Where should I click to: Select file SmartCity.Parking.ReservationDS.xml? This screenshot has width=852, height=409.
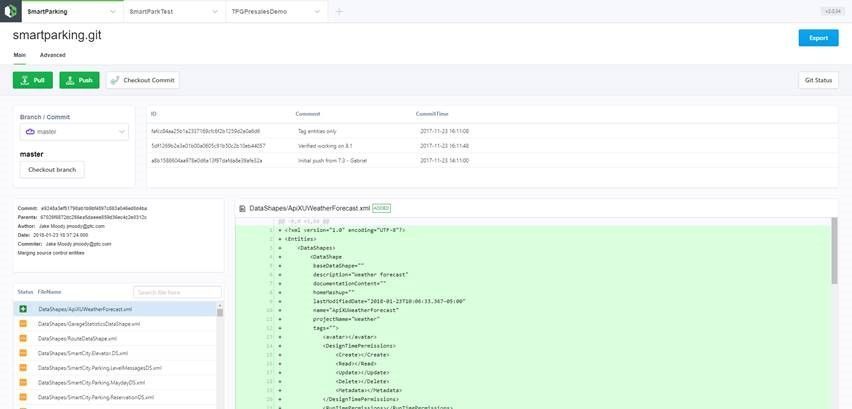pos(96,397)
